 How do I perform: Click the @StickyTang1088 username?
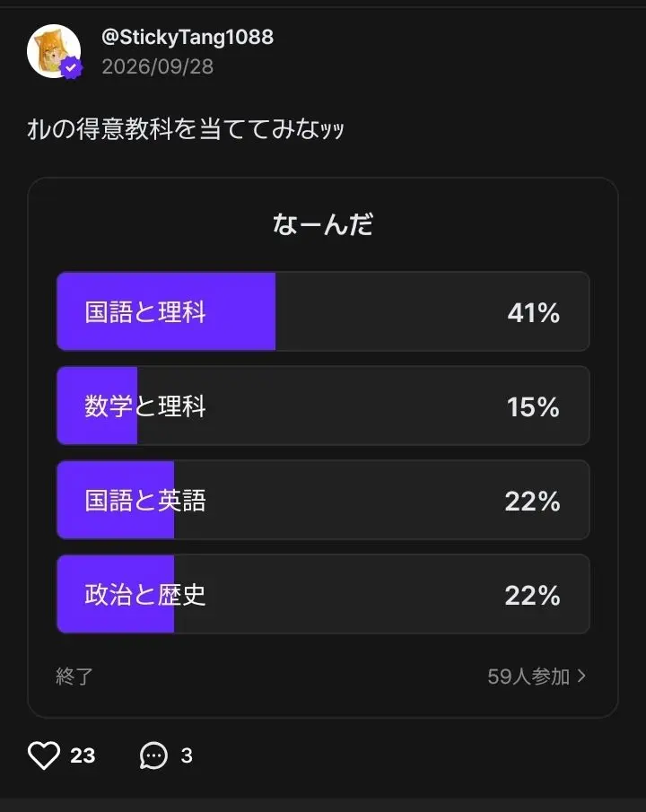coord(188,38)
